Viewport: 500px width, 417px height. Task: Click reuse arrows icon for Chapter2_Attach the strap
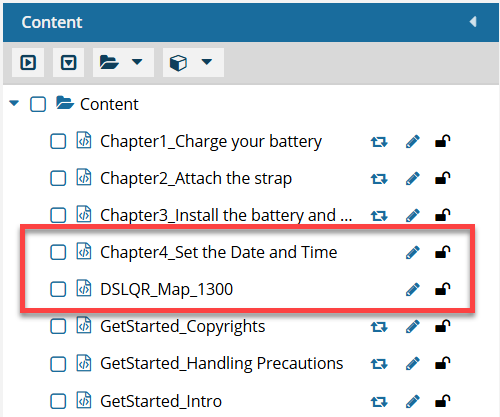point(379,179)
